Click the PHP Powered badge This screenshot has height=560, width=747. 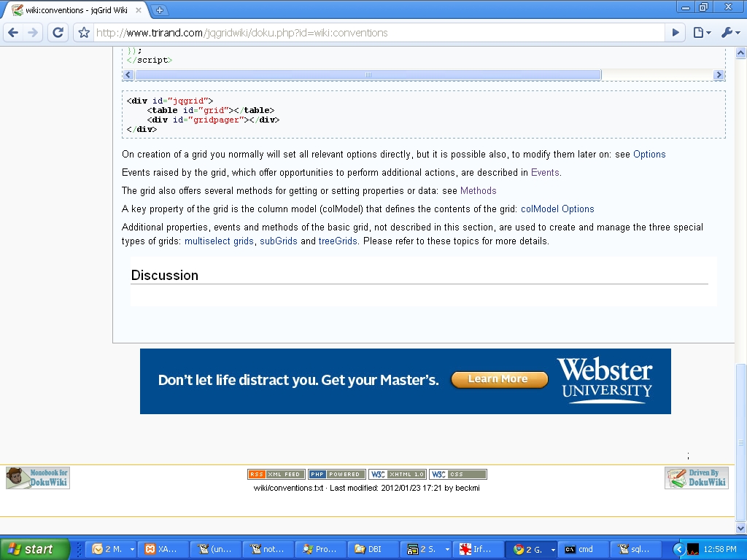pos(337,474)
